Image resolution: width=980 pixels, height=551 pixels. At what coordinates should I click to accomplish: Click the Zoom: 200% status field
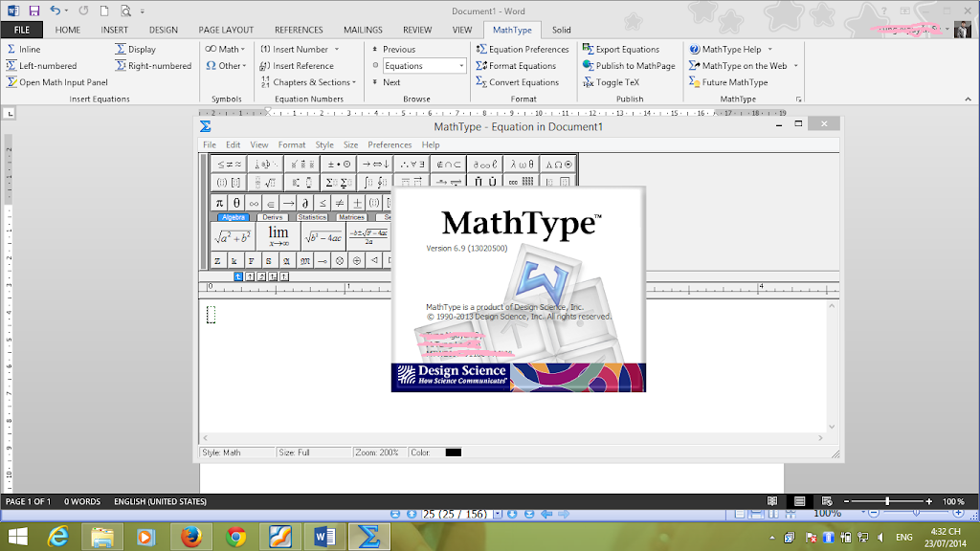coord(378,452)
